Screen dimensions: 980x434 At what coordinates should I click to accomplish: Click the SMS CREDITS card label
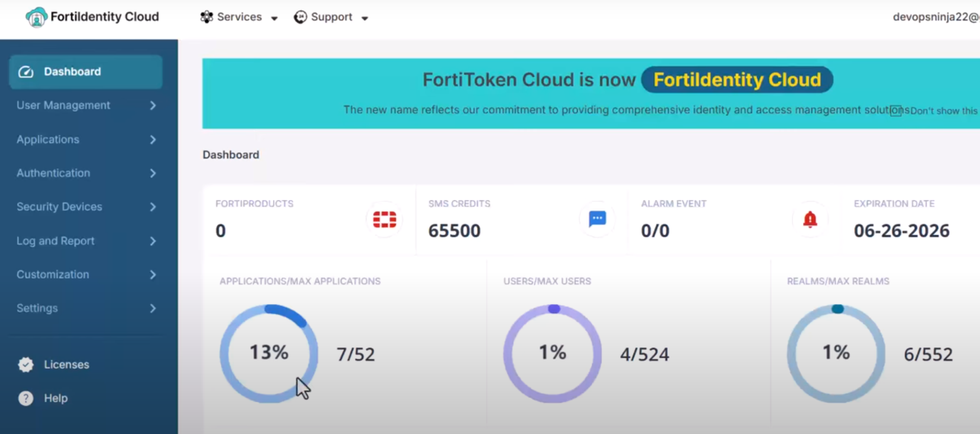[x=459, y=203]
